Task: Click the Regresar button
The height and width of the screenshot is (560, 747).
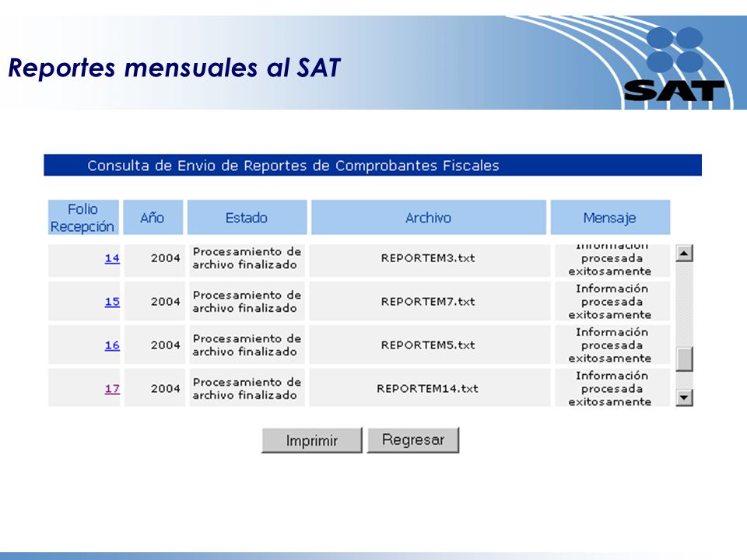Action: click(413, 439)
